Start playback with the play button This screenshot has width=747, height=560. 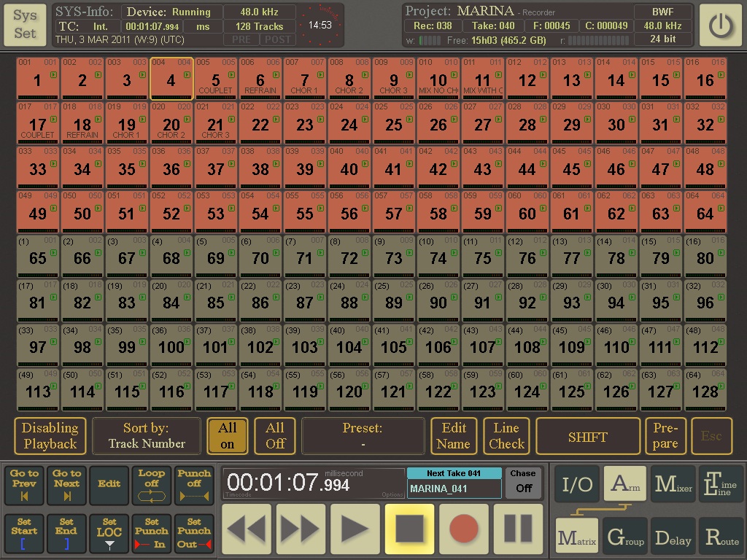355,529
